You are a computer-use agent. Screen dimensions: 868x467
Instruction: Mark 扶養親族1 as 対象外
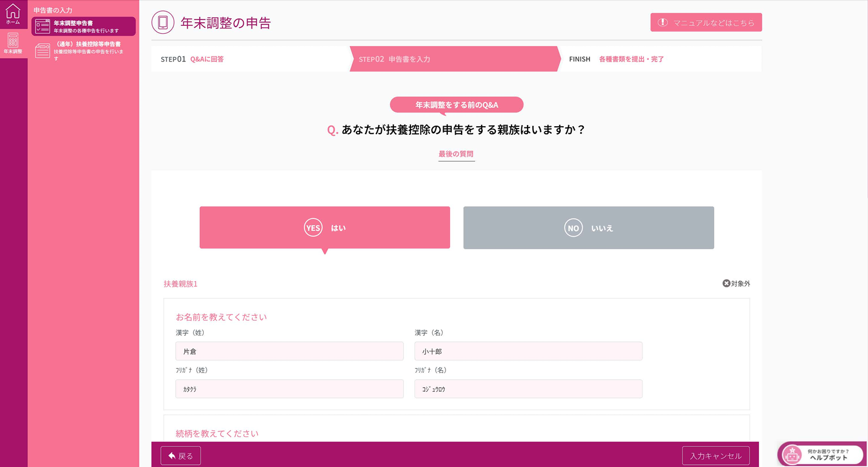737,283
